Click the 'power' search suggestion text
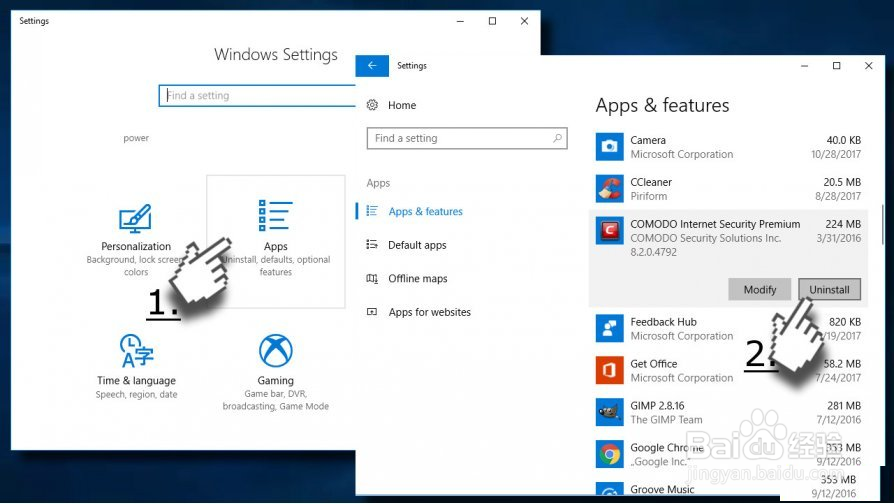This screenshot has width=894, height=504. [x=136, y=138]
